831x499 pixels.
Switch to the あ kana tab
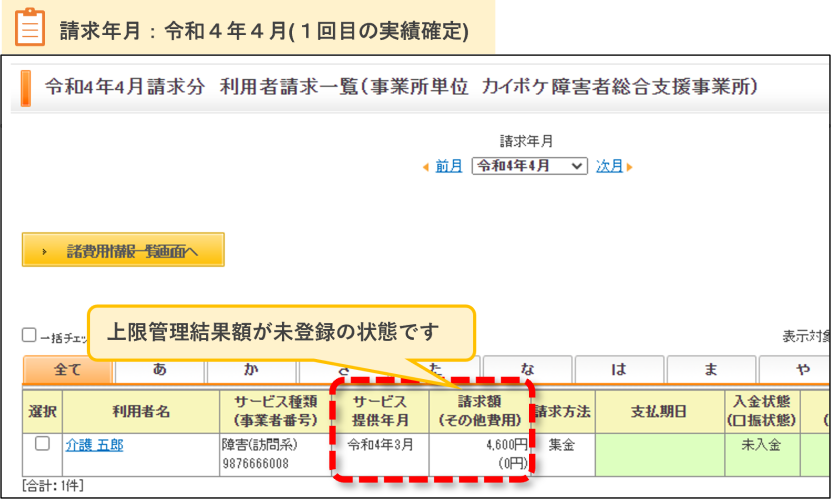click(x=160, y=369)
